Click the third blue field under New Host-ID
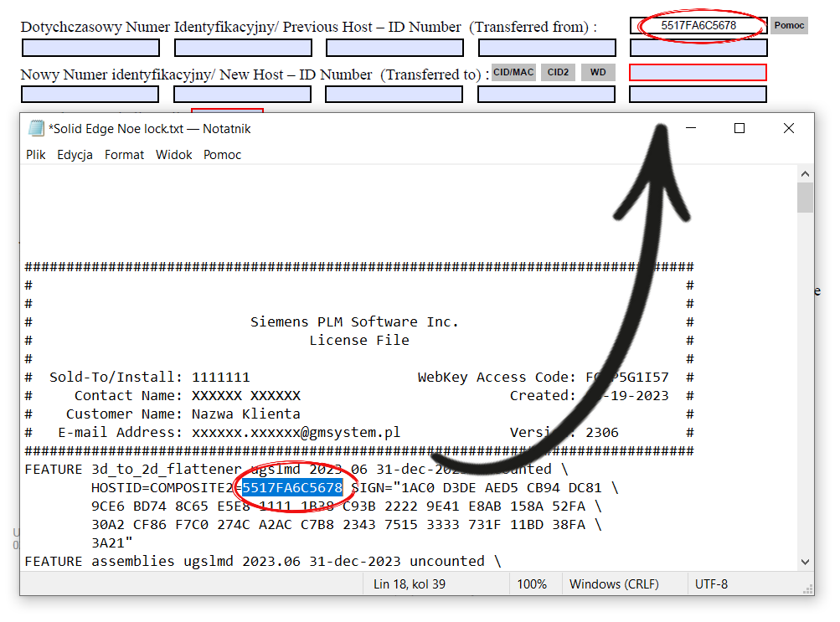Viewport: 840px width, 622px height. [x=394, y=95]
